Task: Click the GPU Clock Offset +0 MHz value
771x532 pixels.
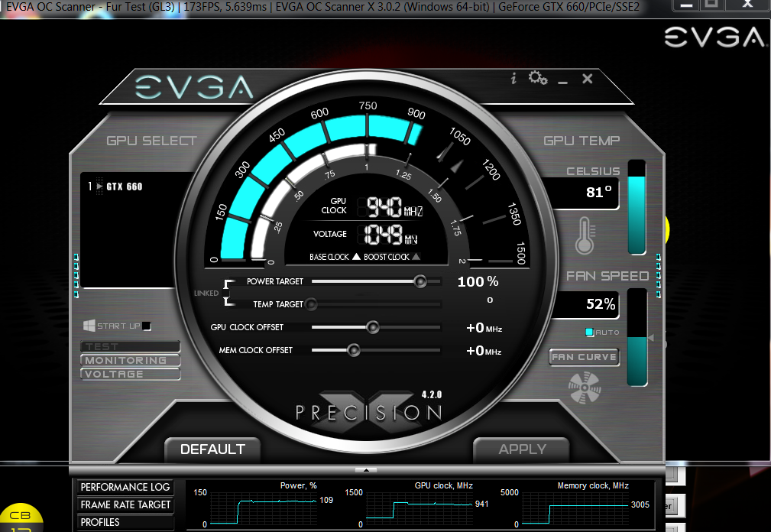Action: [x=484, y=328]
